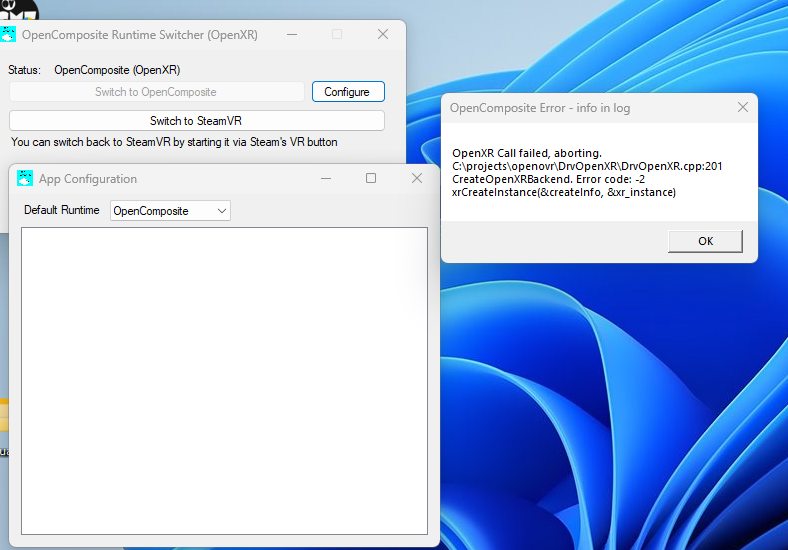788x550 pixels.
Task: Click the Runtime Switcher title bar icon
Action: tap(8, 34)
